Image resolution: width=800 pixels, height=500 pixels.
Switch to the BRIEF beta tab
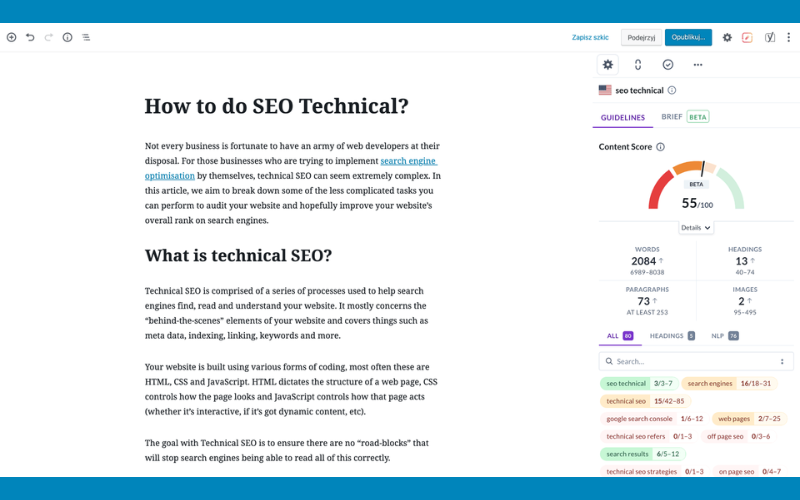[x=685, y=117]
